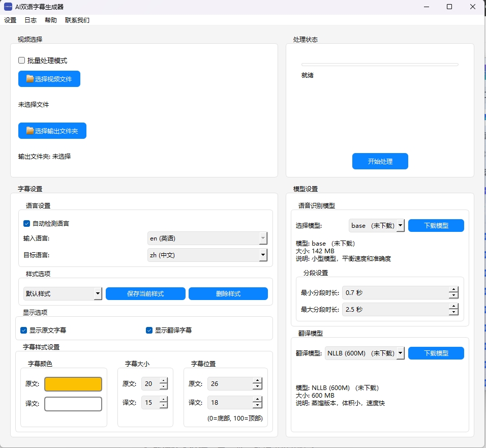Click the app icon in the title bar
486x448 pixels.
click(8, 7)
